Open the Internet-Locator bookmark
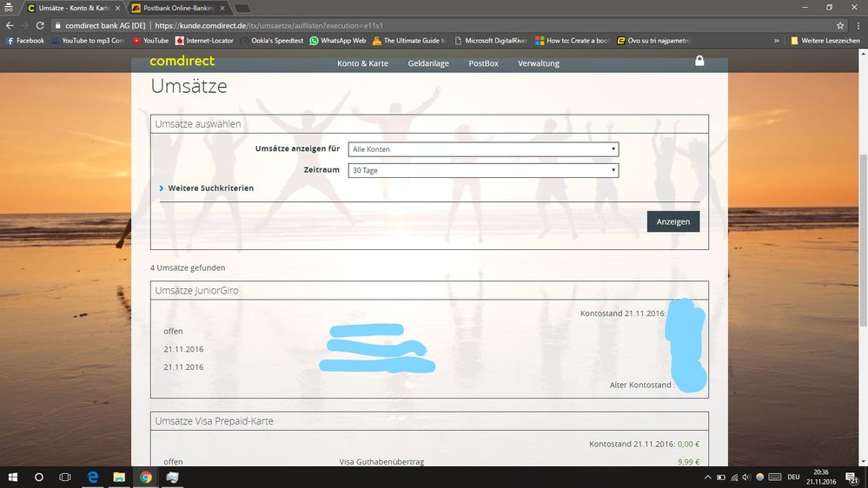The image size is (868, 488). (x=204, y=41)
